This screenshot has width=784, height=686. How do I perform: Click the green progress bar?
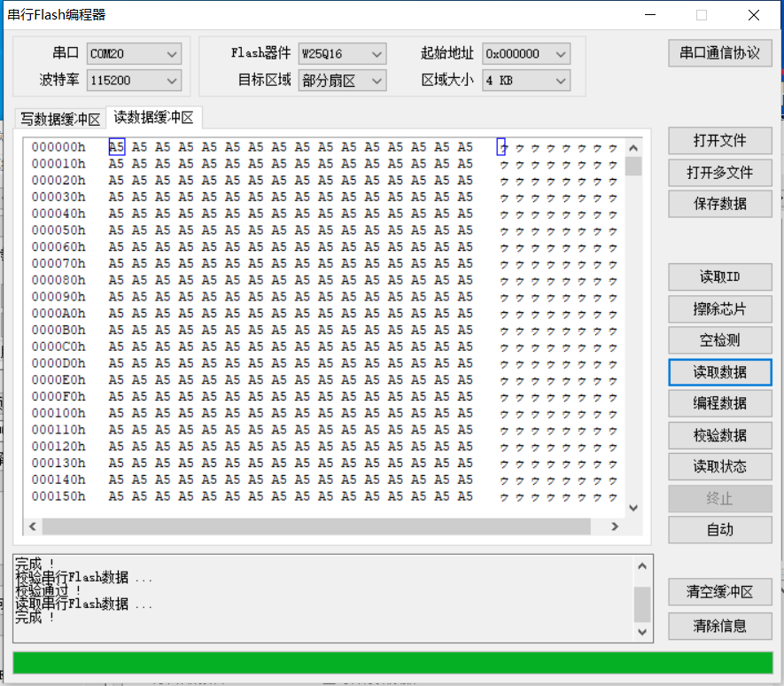pos(393,663)
